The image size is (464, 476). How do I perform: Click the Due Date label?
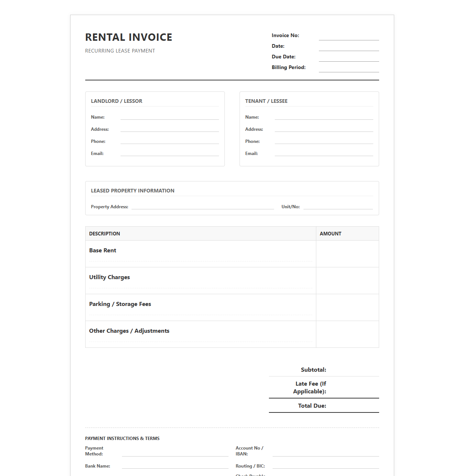[x=284, y=57]
